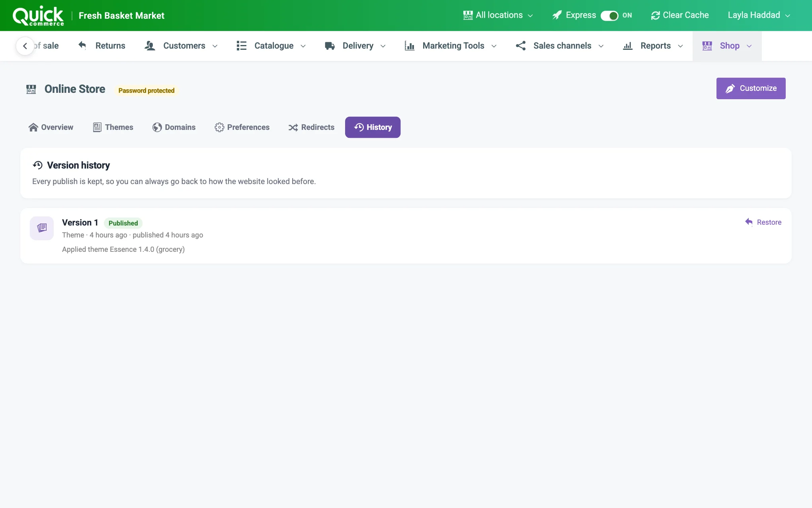812x508 pixels.
Task: Click the Quick commerce logo
Action: click(38, 16)
